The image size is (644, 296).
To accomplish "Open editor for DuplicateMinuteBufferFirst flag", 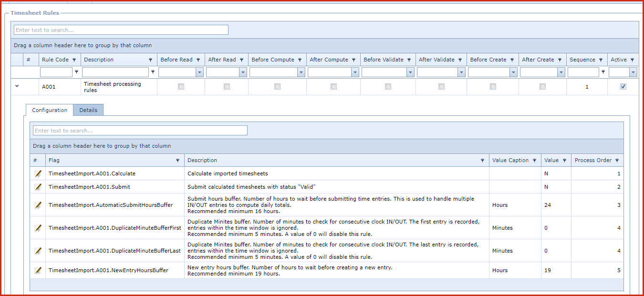I will [38, 228].
